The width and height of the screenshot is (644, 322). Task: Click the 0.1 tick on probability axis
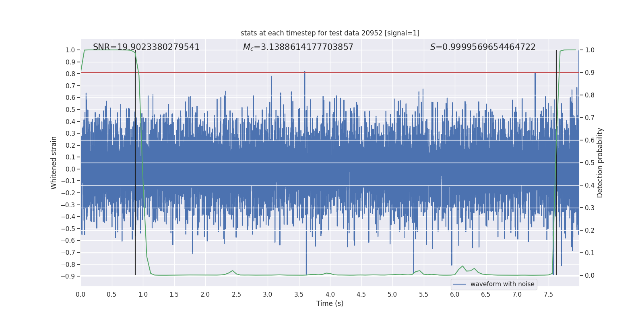[590, 253]
